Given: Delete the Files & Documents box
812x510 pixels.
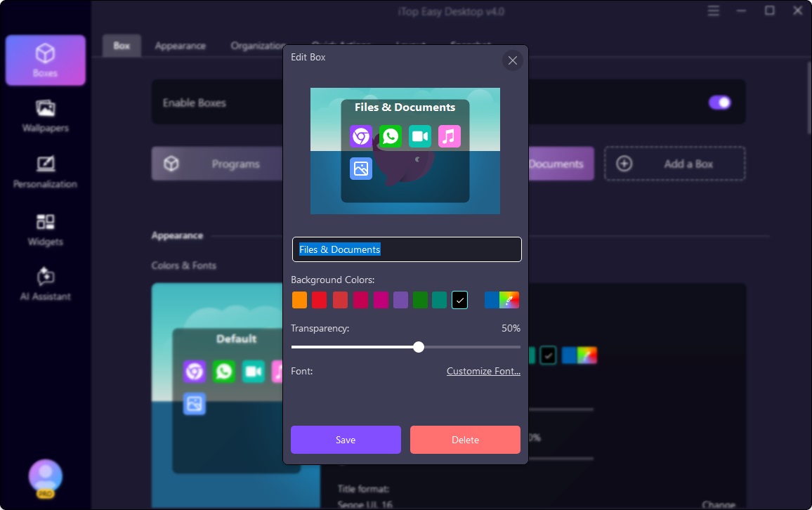Looking at the screenshot, I should (x=465, y=440).
